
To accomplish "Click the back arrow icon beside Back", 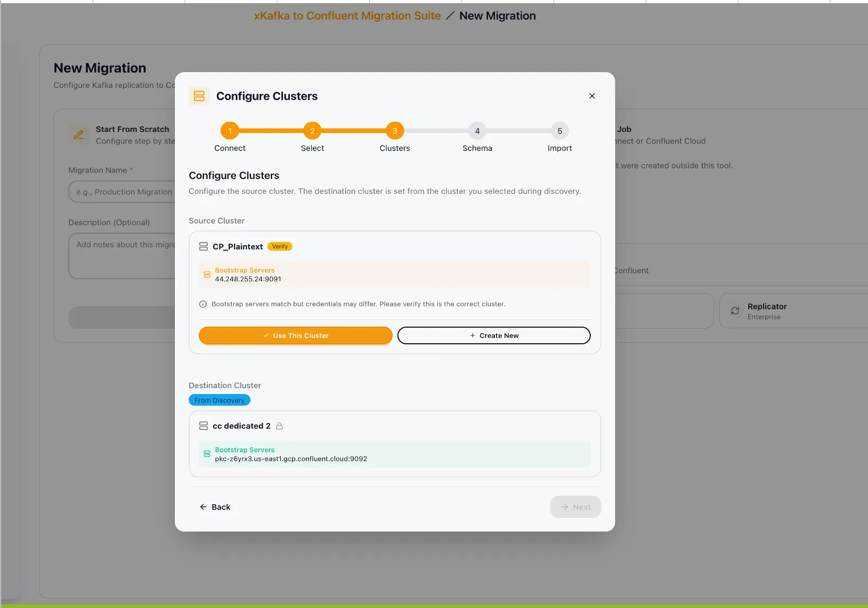I will click(203, 507).
